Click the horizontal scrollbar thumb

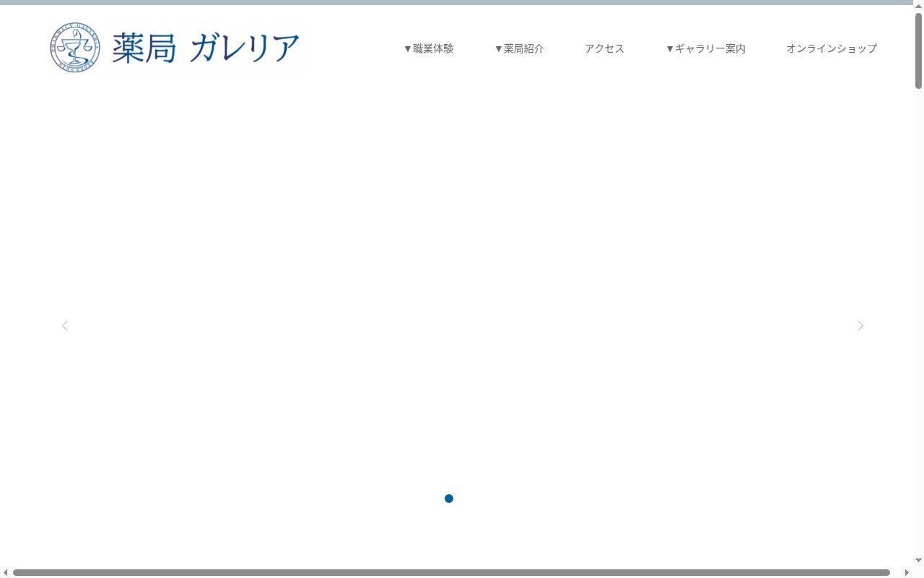pos(451,573)
